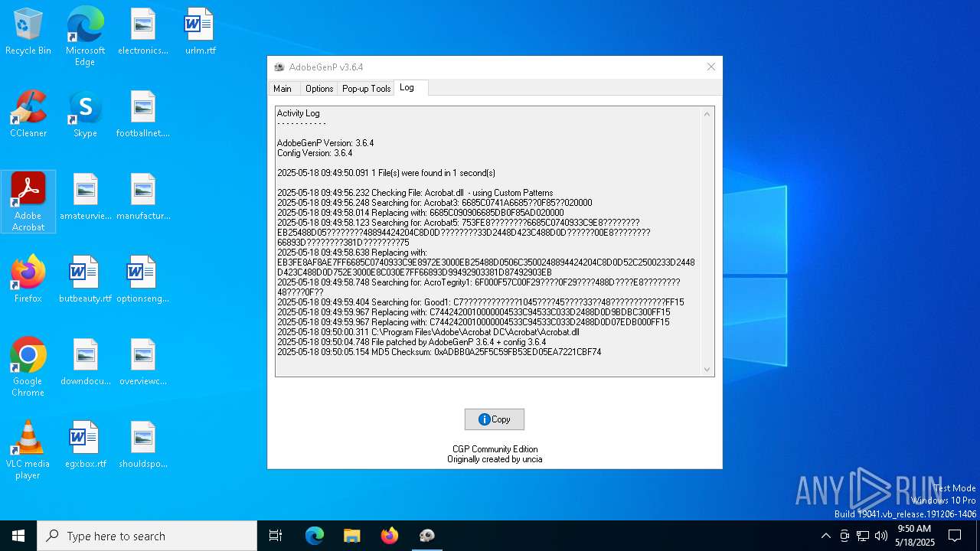Viewport: 980px width, 551px height.
Task: Open File Explorer from the taskbar
Action: click(351, 536)
